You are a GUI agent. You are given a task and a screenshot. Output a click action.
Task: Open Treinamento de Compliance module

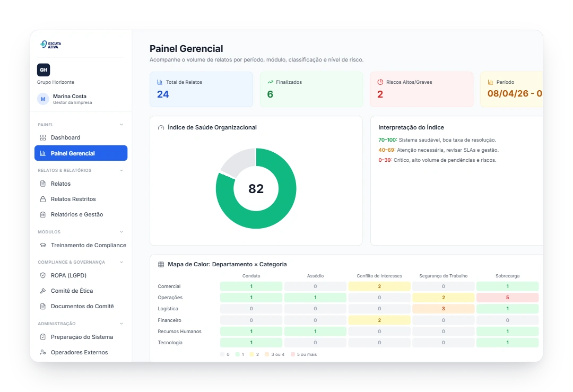pos(81,245)
